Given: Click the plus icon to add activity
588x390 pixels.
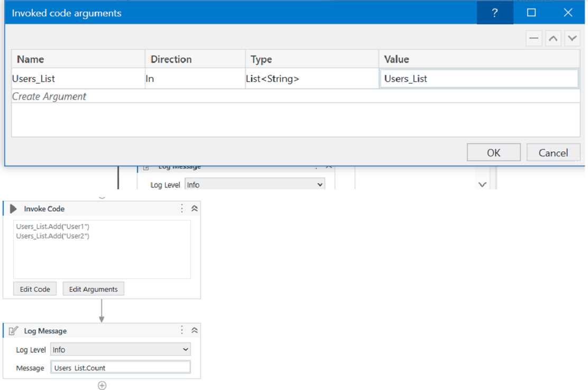Looking at the screenshot, I should coord(102,385).
